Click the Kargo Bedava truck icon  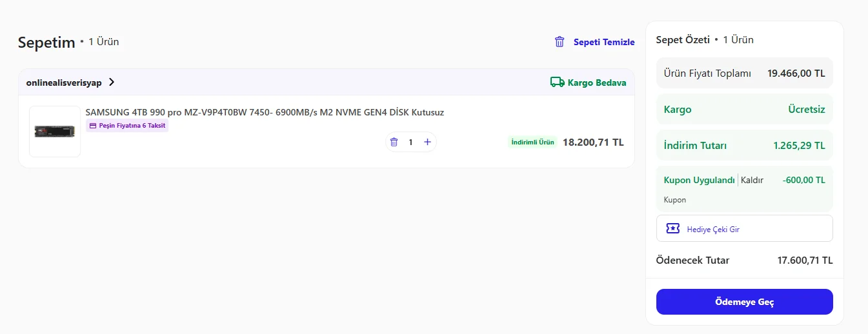[557, 82]
